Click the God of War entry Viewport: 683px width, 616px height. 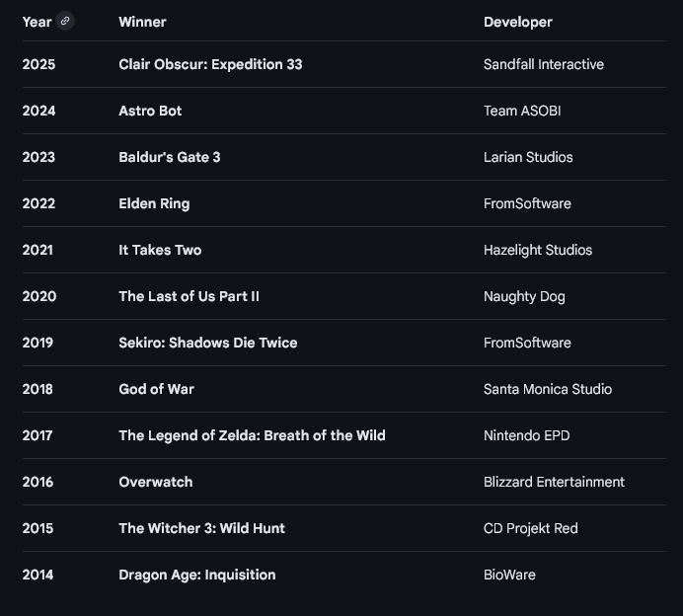pyautogui.click(x=156, y=389)
